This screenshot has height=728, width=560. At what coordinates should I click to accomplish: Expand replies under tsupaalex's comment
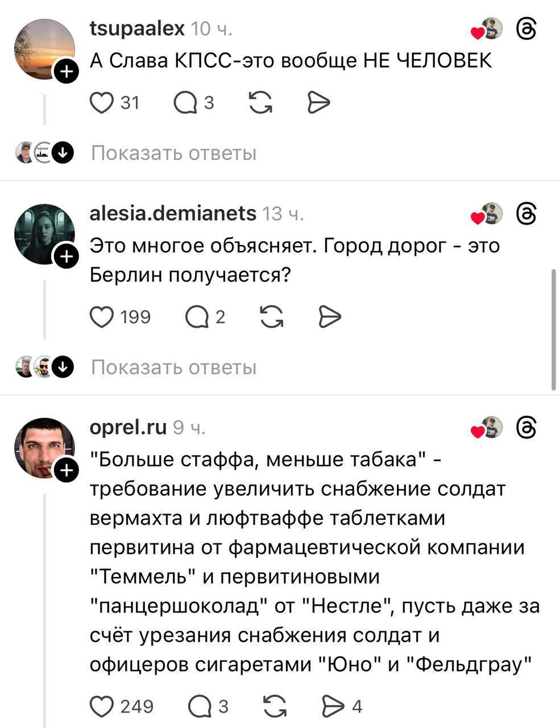(x=173, y=153)
